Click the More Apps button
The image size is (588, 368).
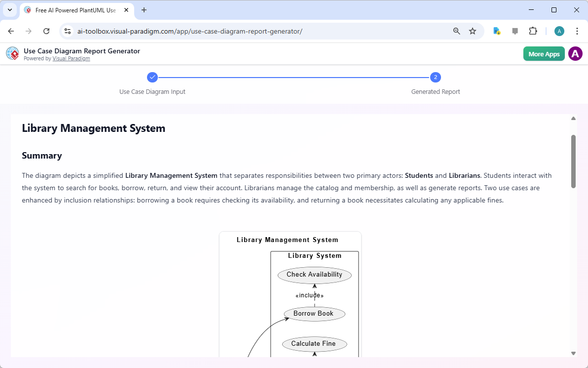544,53
